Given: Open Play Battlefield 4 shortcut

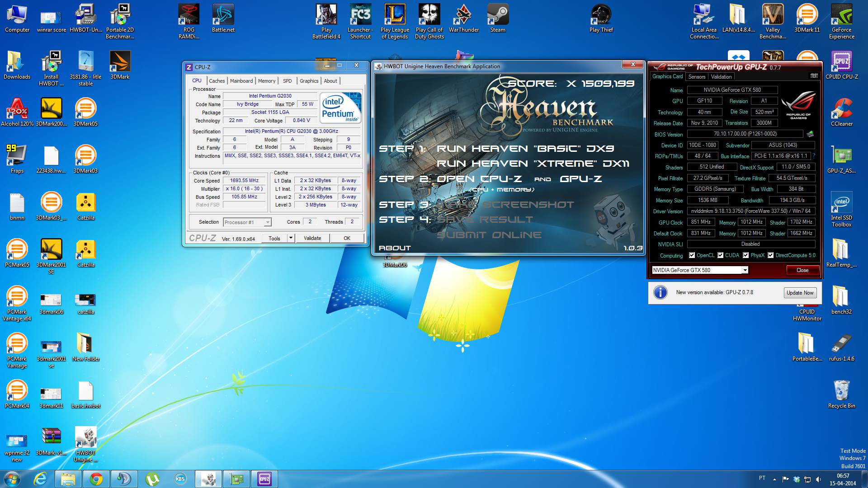Looking at the screenshot, I should tap(326, 21).
